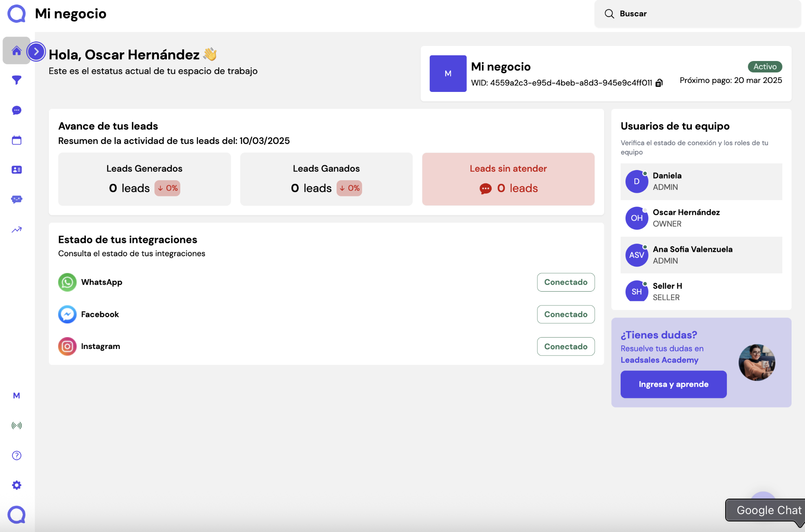Expand the sidebar with the chevron button
This screenshot has width=805, height=532.
point(36,52)
